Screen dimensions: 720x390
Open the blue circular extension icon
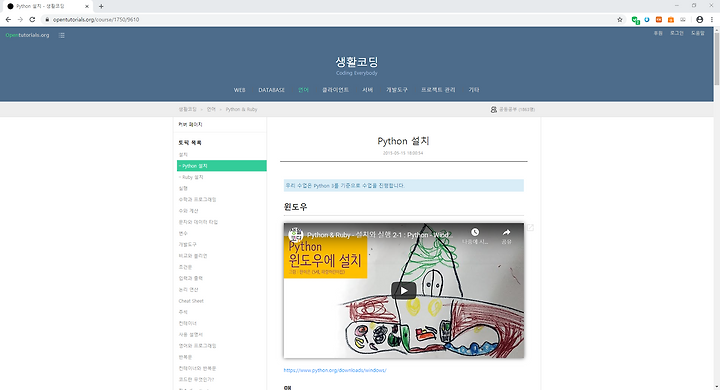(647, 19)
